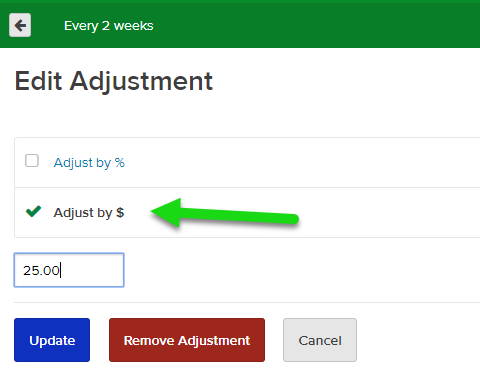Viewport: 480px width, 387px height.
Task: Choose the Adjust by % text link
Action: point(89,163)
